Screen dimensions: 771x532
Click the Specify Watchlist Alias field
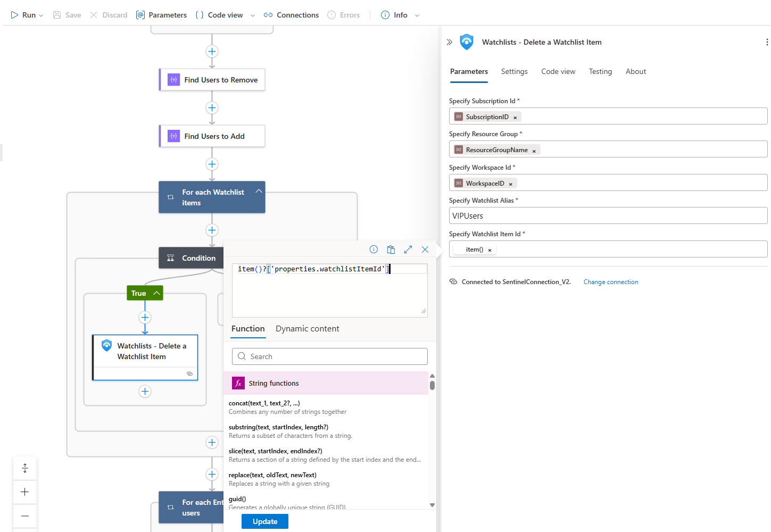[608, 216]
